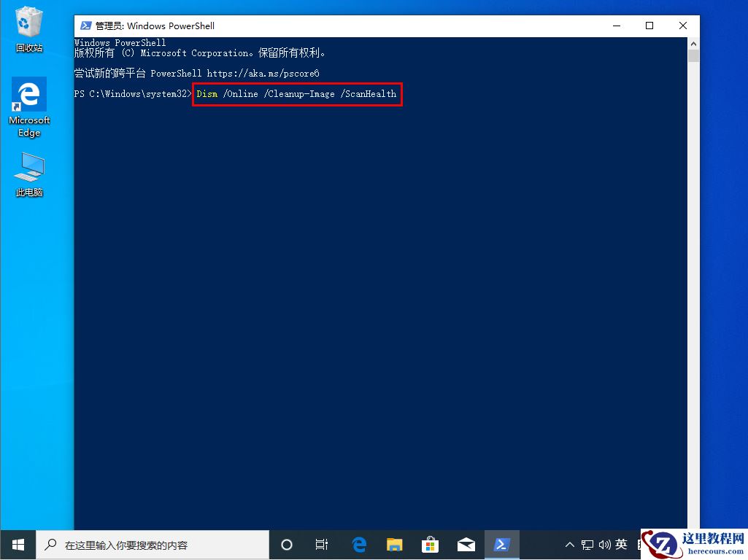Click the PowerShell scrollbar up arrow
This screenshot has height=560, width=748.
pyautogui.click(x=693, y=42)
